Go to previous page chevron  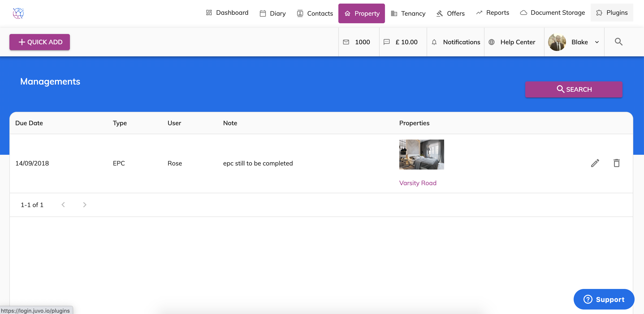pos(63,205)
